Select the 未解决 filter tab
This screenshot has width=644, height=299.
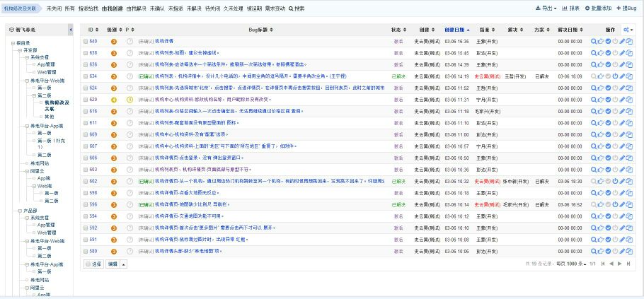click(194, 8)
